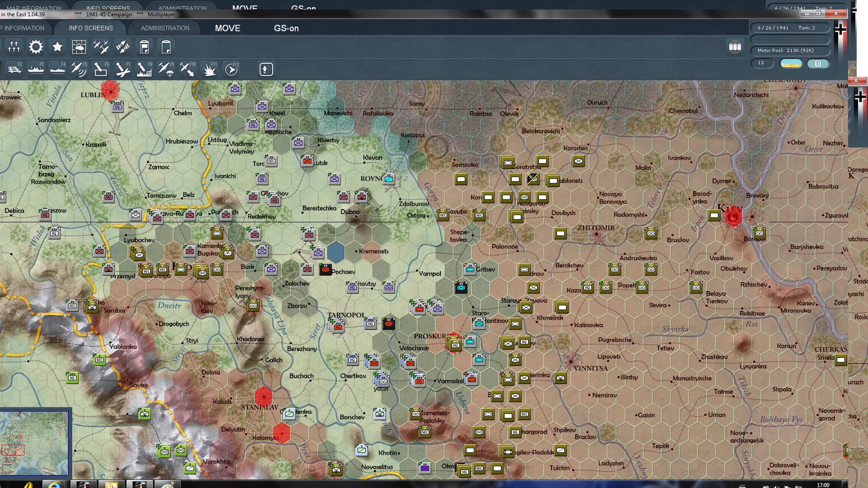Click the light blue 0 indicator
The height and width of the screenshot is (488, 868).
818,63
